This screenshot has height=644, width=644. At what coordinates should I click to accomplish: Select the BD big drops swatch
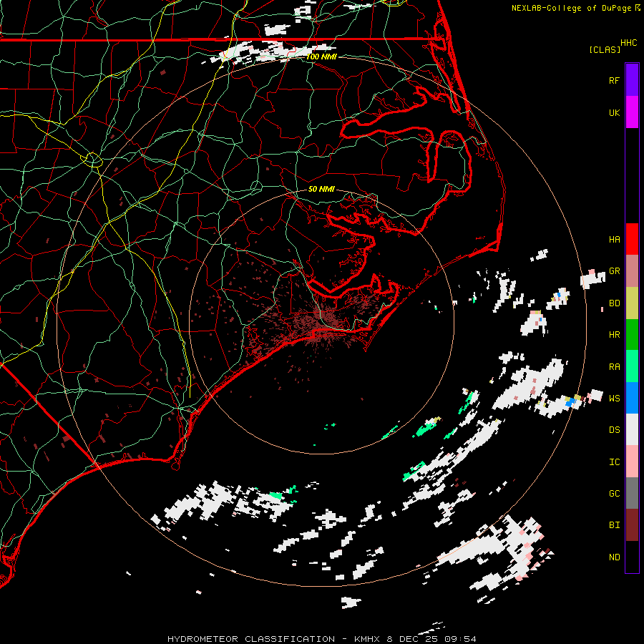pyautogui.click(x=632, y=303)
